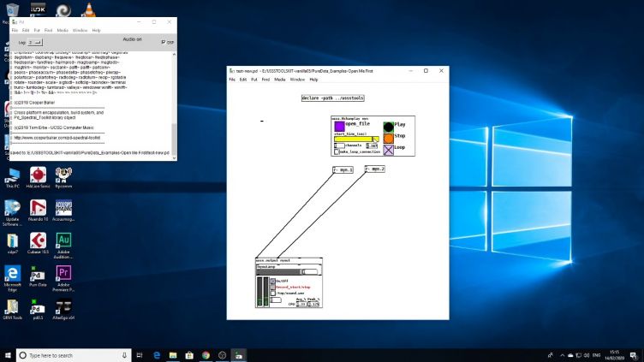Click scroll-up arrow of the Pd console
Screen dimensions: 644x362
coord(174,54)
